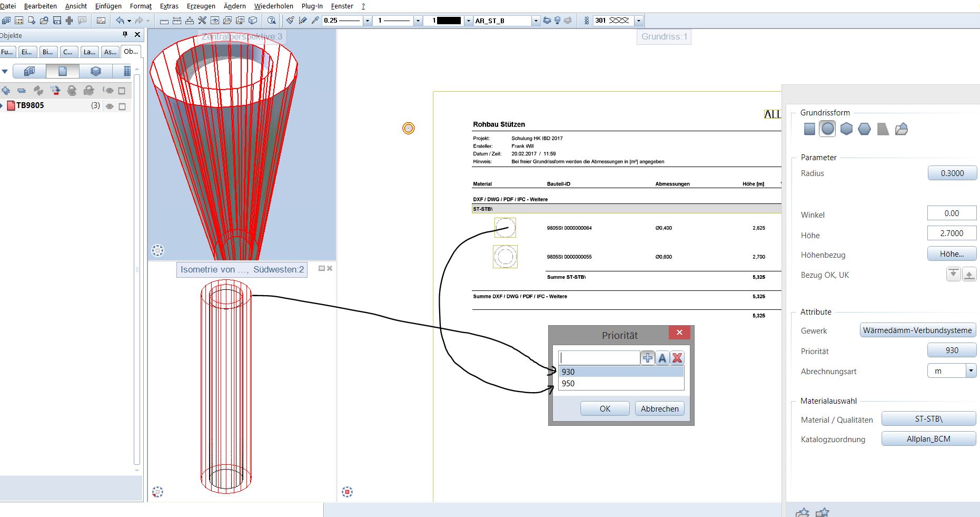Click the layers stack icon in Objekte panel
980x517 pixels.
[x=95, y=71]
